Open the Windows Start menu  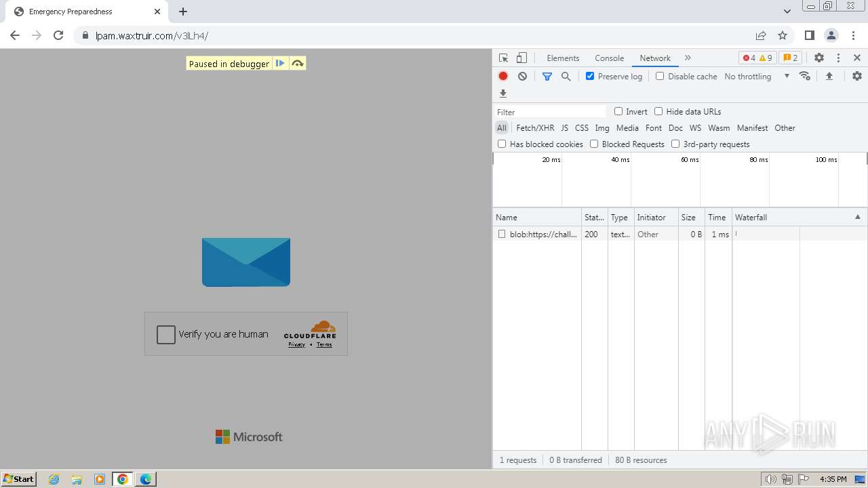pos(19,479)
